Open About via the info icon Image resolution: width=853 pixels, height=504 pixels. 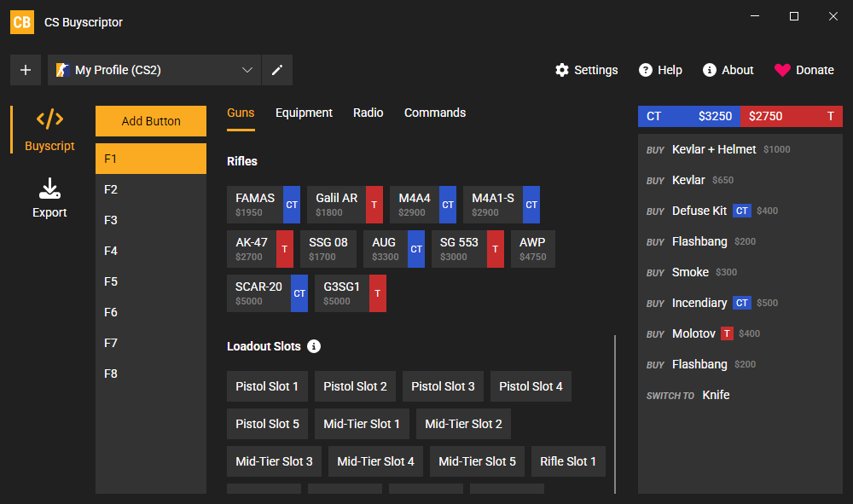pyautogui.click(x=710, y=70)
